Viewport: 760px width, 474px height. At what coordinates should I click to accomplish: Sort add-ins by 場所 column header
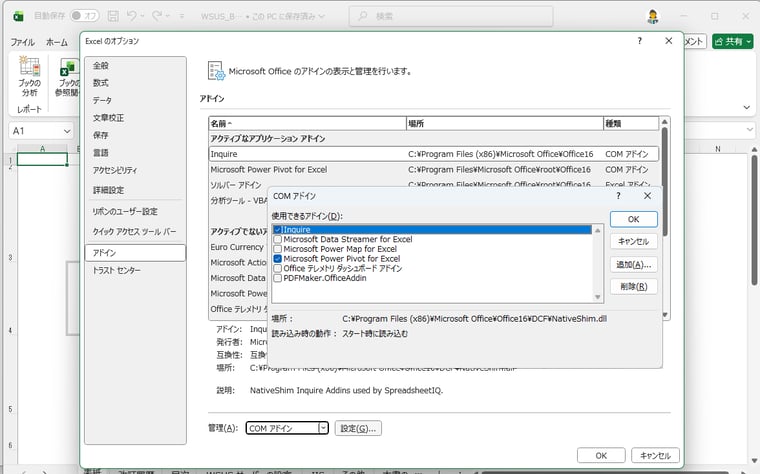coord(505,124)
